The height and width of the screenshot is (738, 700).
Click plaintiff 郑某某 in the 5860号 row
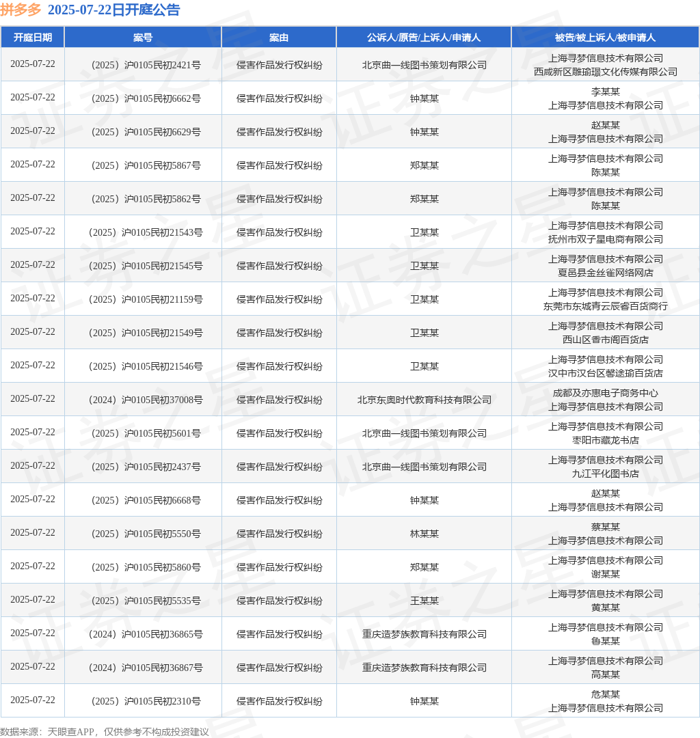pos(424,566)
